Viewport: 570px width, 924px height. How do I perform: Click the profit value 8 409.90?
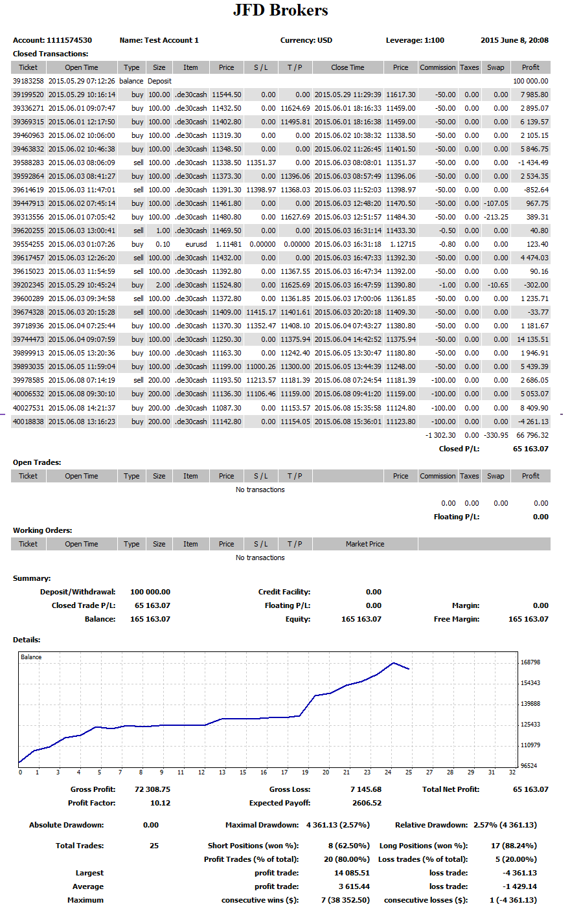point(534,408)
